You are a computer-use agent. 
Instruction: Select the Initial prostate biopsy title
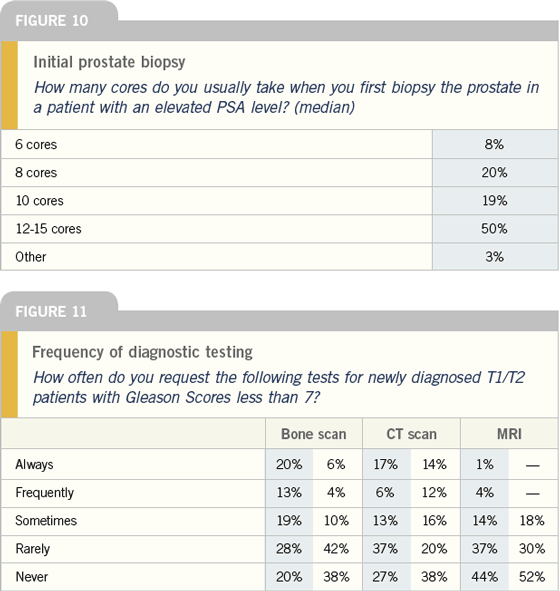point(109,62)
